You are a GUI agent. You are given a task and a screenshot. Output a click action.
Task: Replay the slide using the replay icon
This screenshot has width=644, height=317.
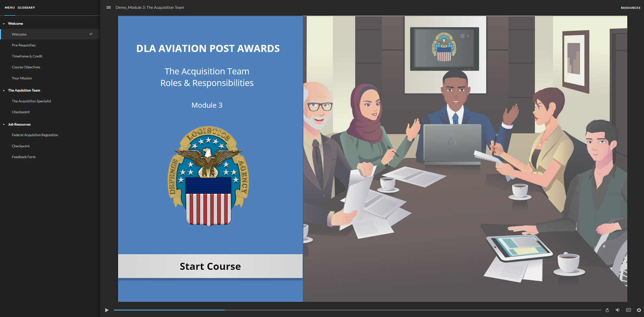607,310
